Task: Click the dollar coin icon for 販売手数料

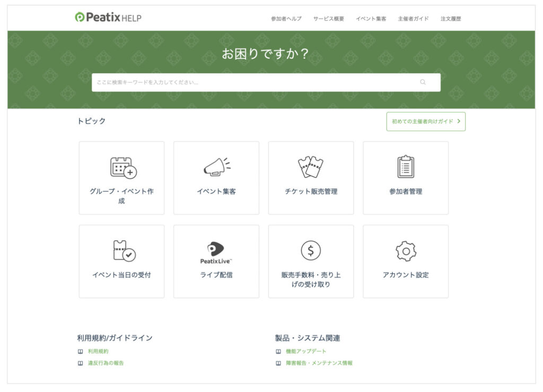Action: click(x=311, y=250)
